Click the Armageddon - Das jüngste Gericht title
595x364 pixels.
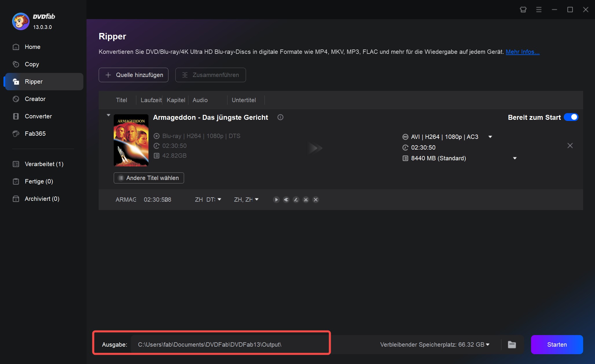pyautogui.click(x=211, y=117)
